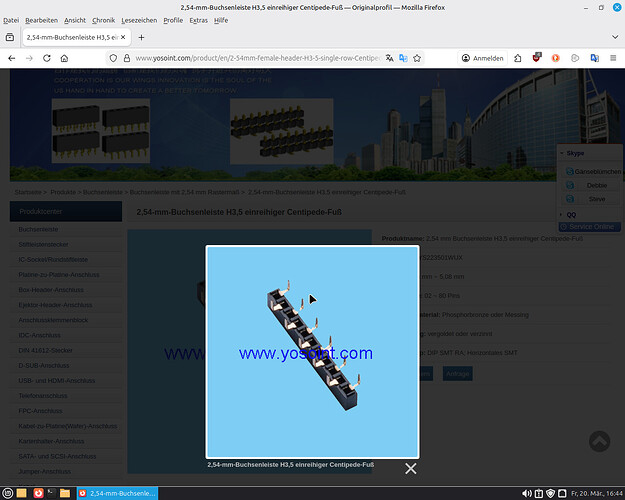This screenshot has width=625, height=500.
Task: Open a new browser tab
Action: (141, 37)
